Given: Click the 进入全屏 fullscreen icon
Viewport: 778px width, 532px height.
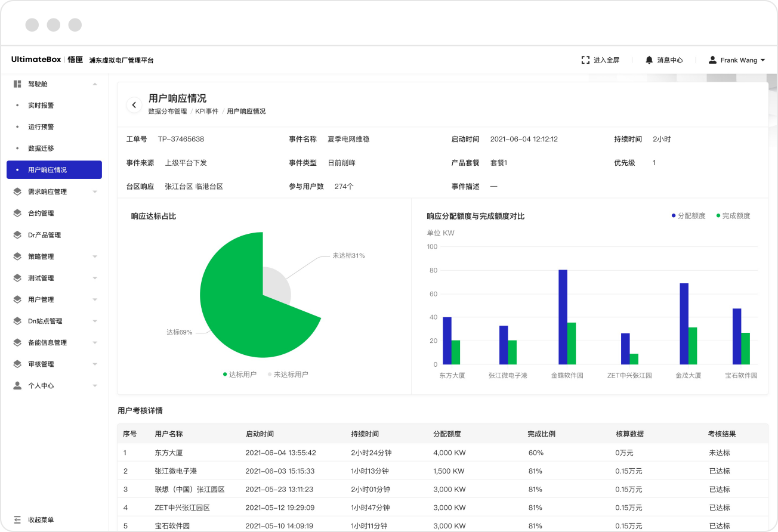Looking at the screenshot, I should click(x=585, y=60).
